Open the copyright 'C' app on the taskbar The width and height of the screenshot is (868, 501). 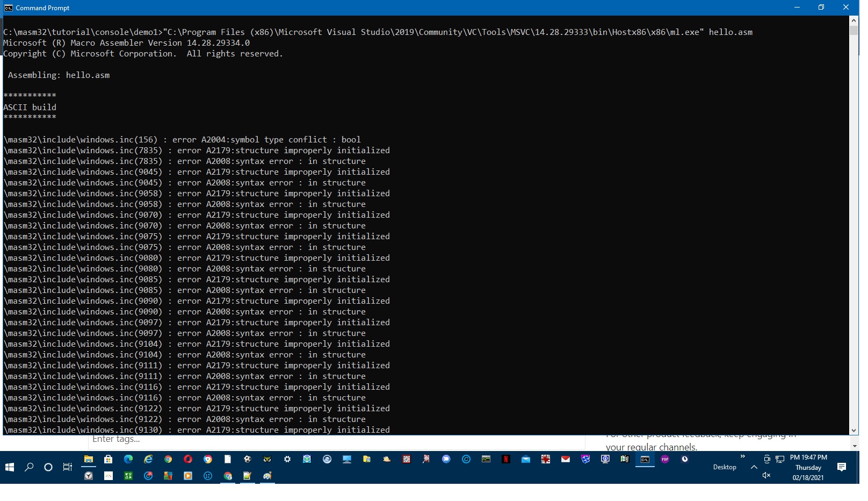[x=466, y=459]
